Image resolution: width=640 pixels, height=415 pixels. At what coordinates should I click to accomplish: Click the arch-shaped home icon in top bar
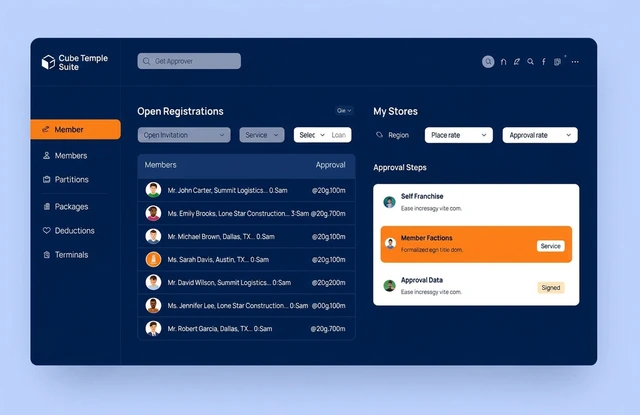(x=503, y=62)
